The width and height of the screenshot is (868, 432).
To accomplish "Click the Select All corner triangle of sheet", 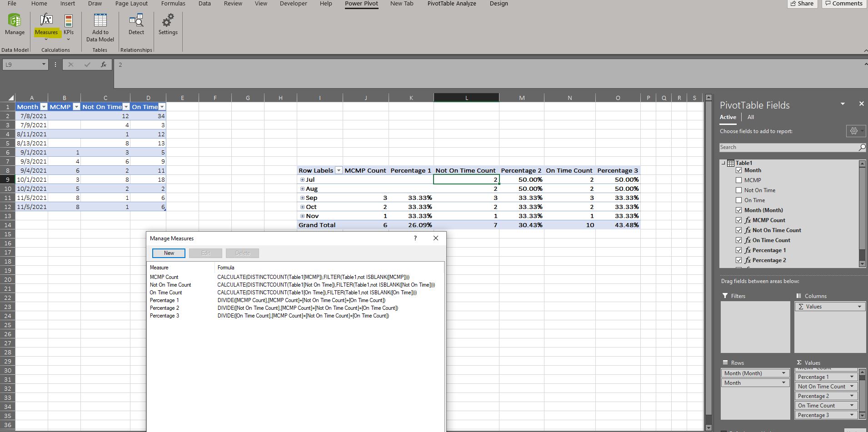I will (x=11, y=98).
